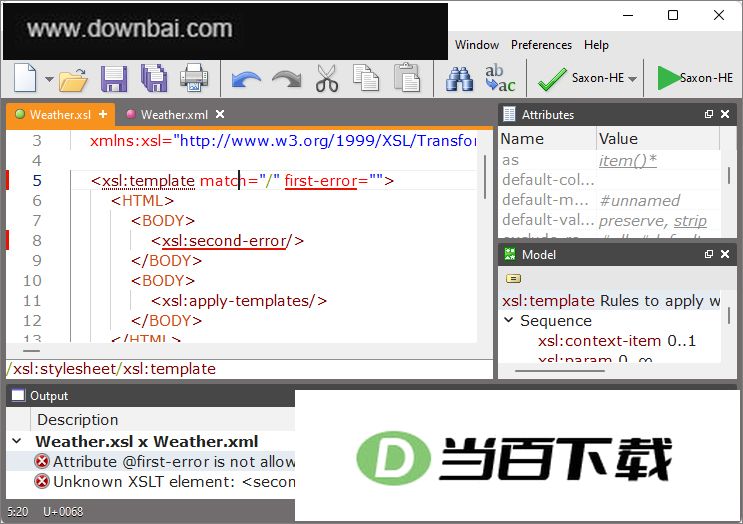
Task: Redo with the grey curved arrow
Action: click(x=287, y=80)
